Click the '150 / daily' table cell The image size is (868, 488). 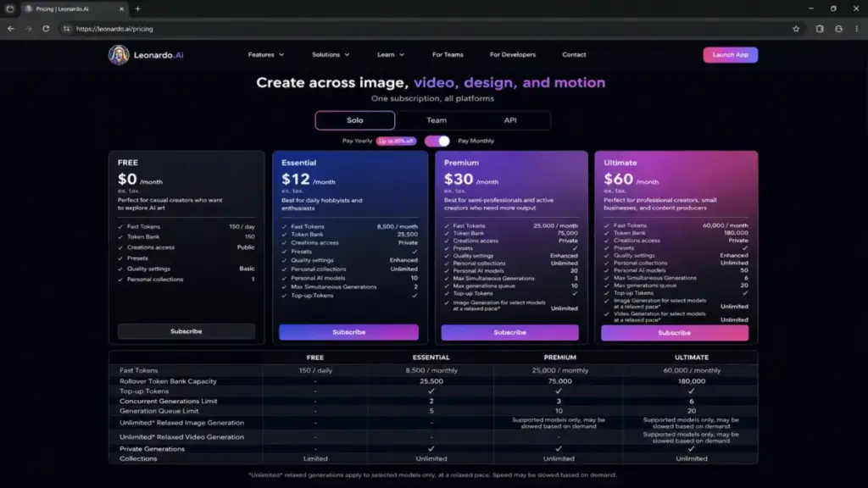315,371
